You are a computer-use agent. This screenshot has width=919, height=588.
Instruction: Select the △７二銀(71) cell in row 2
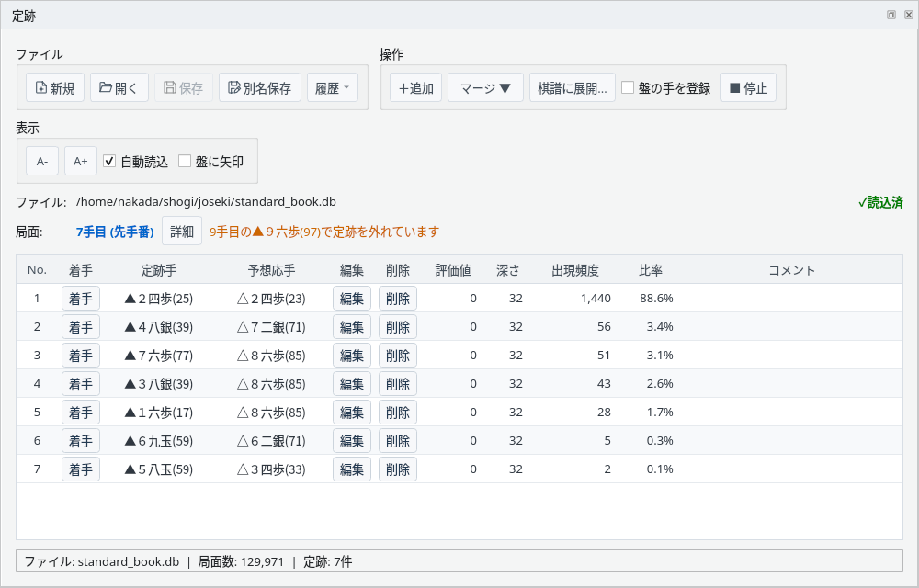click(x=271, y=327)
